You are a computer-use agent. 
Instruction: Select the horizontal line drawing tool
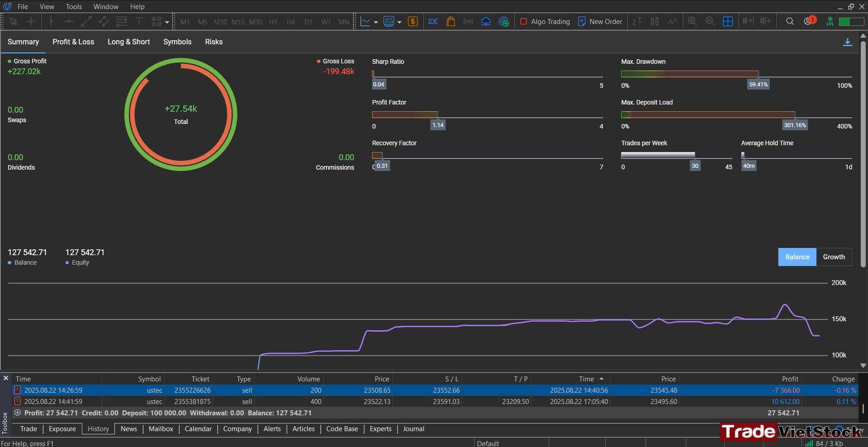tap(69, 21)
